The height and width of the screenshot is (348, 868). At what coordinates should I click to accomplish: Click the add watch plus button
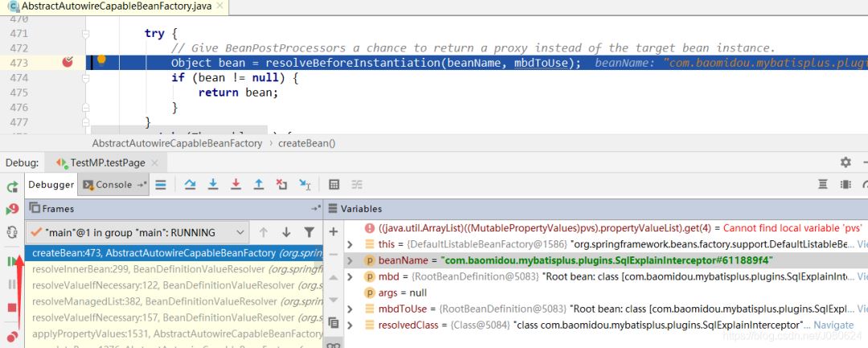(x=334, y=231)
